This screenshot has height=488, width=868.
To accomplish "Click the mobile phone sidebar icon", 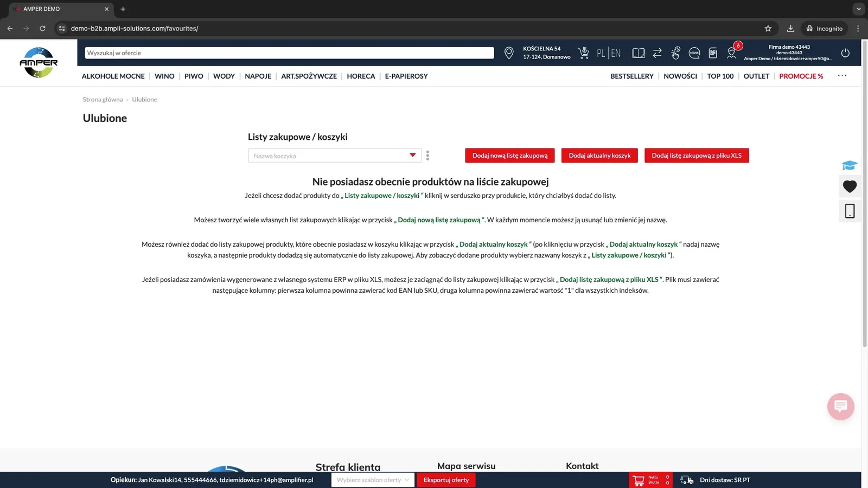I will [x=850, y=211].
